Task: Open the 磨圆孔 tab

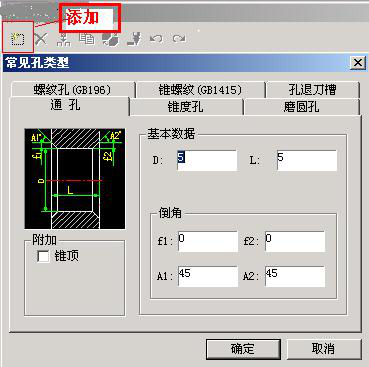Action: (302, 107)
